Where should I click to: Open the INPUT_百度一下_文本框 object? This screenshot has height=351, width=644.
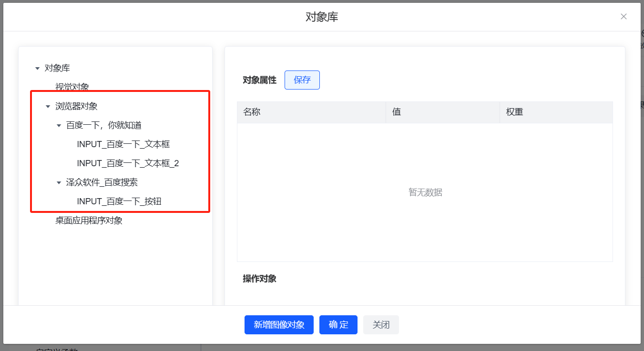[x=123, y=144]
